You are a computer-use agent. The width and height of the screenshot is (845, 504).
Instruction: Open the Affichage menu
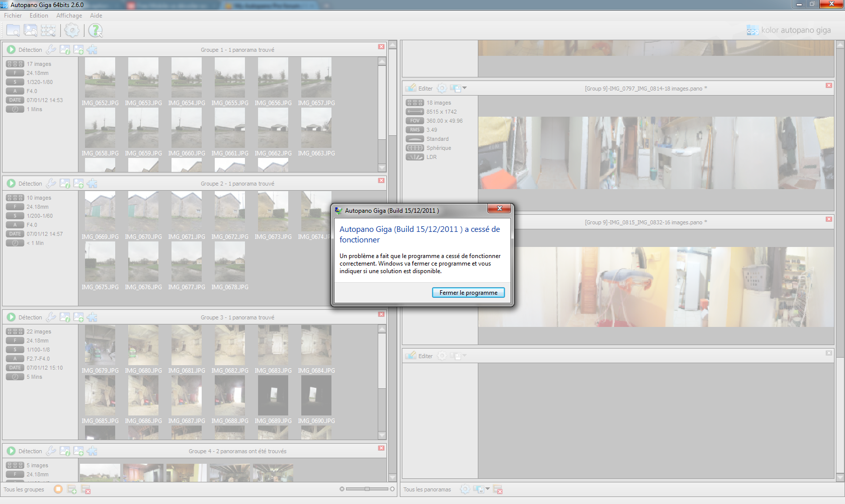click(x=69, y=16)
